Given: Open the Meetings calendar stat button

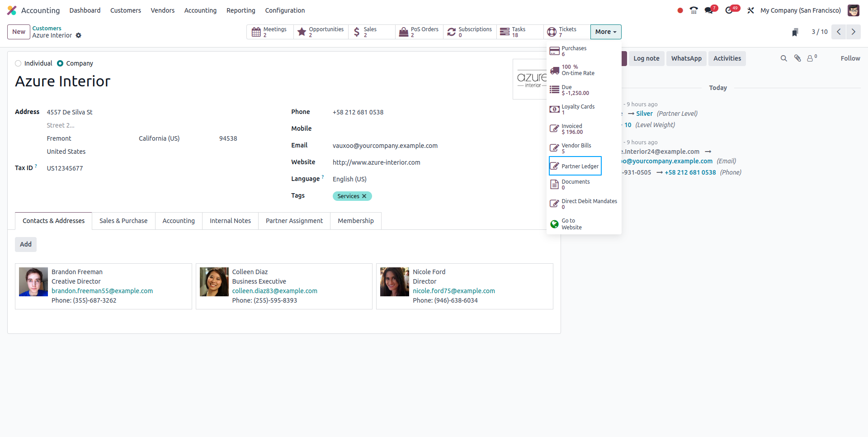Looking at the screenshot, I should click(x=270, y=32).
